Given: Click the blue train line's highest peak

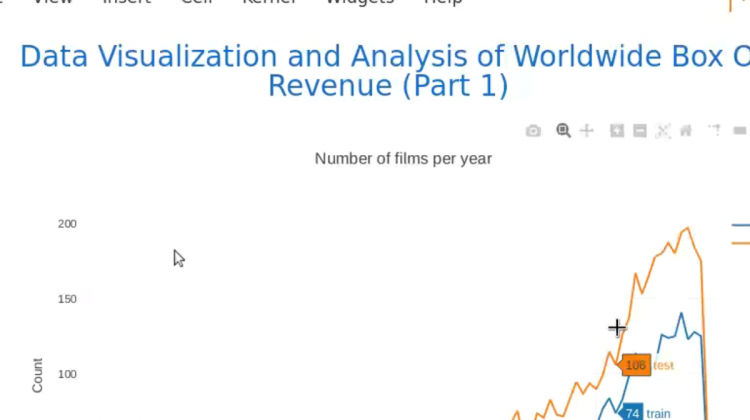Looking at the screenshot, I should [681, 314].
